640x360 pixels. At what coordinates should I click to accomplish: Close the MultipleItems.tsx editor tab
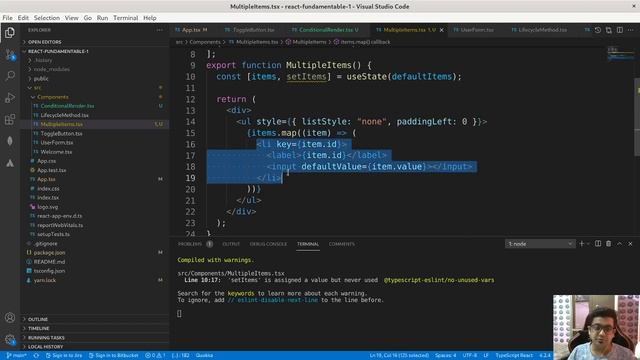(442, 30)
